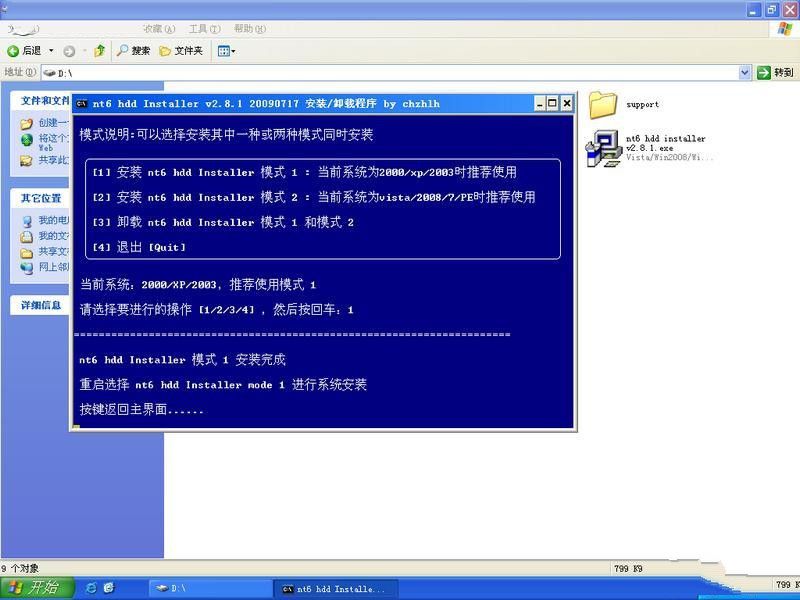Open the Back button history dropdown
Viewport: 800px width, 600px height.
click(50, 52)
